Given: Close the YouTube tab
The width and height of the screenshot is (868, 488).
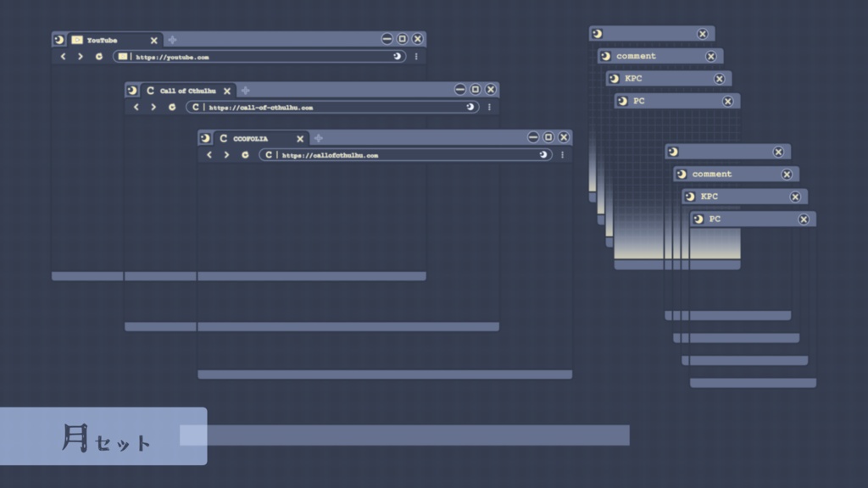Looking at the screenshot, I should (154, 41).
